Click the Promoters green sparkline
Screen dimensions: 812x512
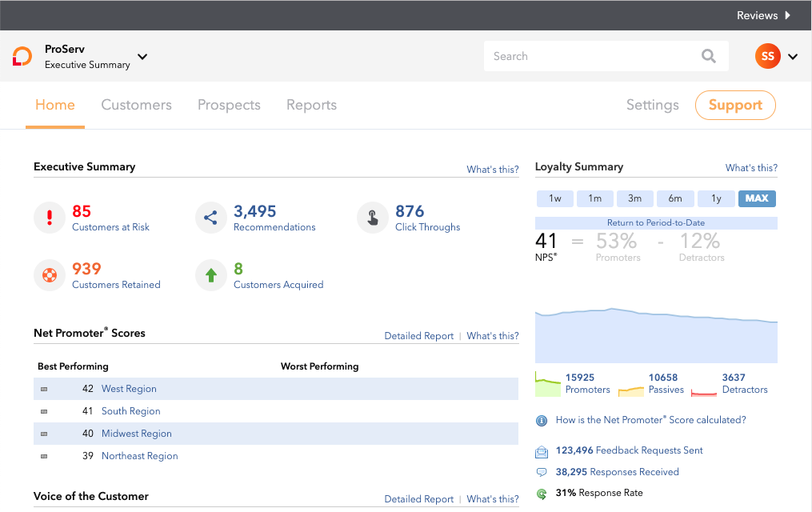[548, 385]
